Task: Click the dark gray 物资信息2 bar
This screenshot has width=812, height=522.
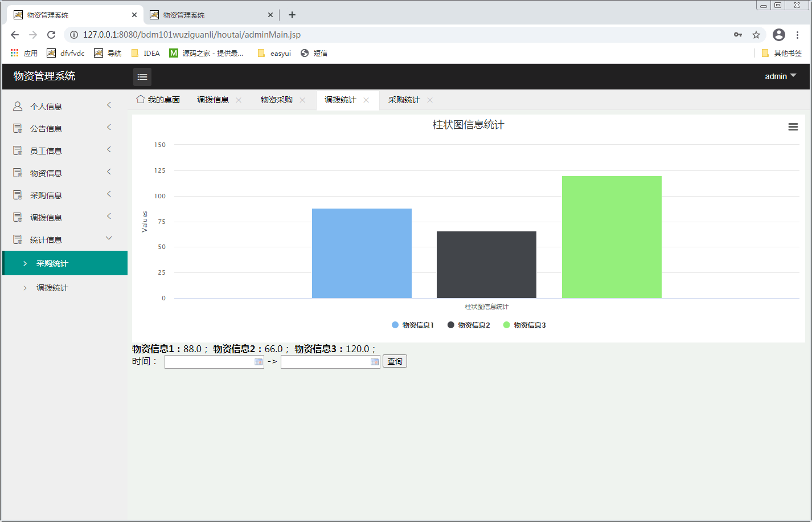Action: click(x=486, y=264)
